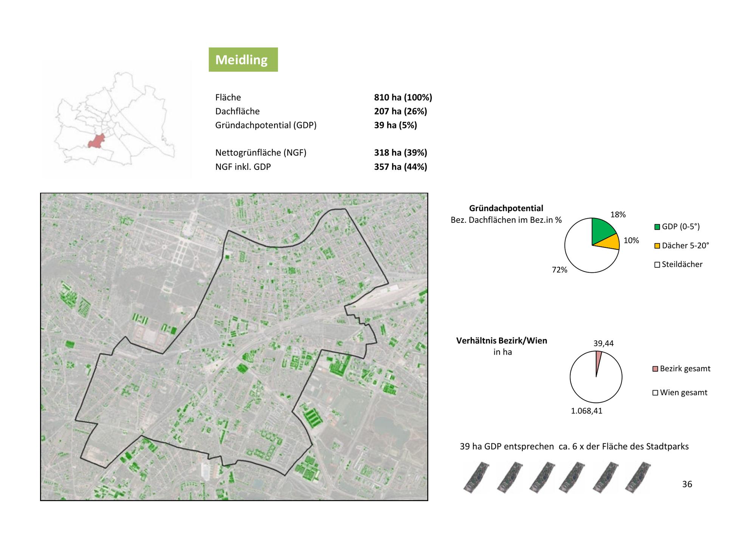The height and width of the screenshot is (534, 756).
Task: Click the 810 ha (100%) value
Action: click(x=403, y=97)
